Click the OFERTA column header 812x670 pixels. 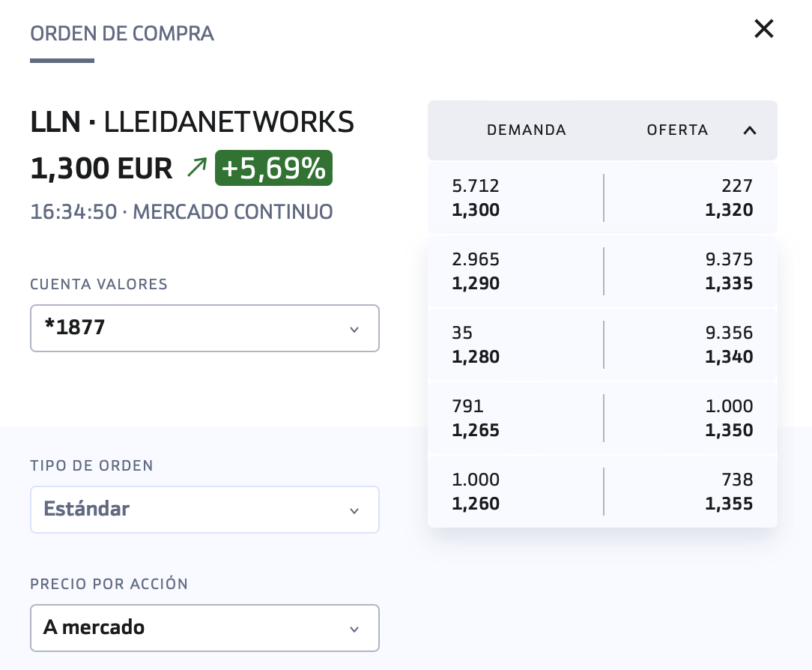pos(677,130)
